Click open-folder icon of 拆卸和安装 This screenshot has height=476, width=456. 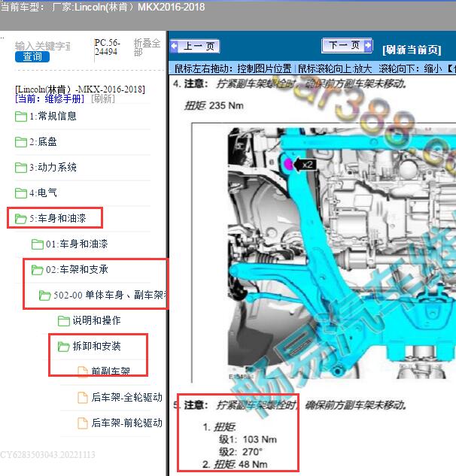64,347
